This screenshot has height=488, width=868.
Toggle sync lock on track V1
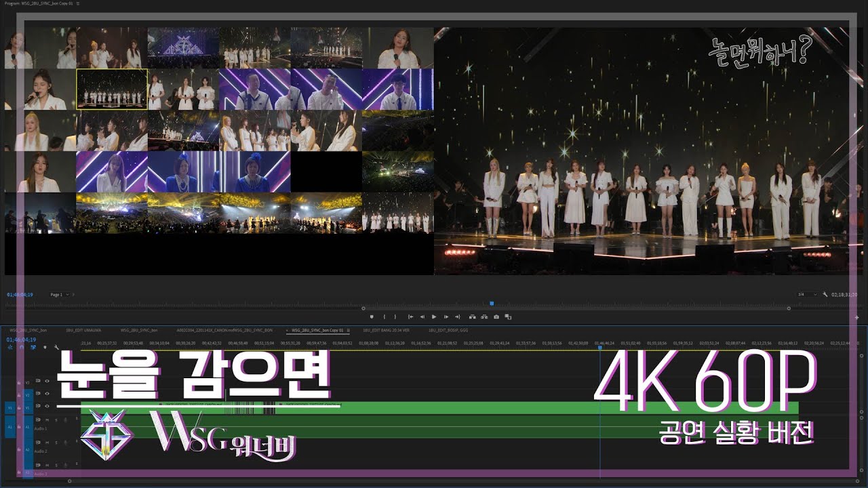click(x=38, y=406)
